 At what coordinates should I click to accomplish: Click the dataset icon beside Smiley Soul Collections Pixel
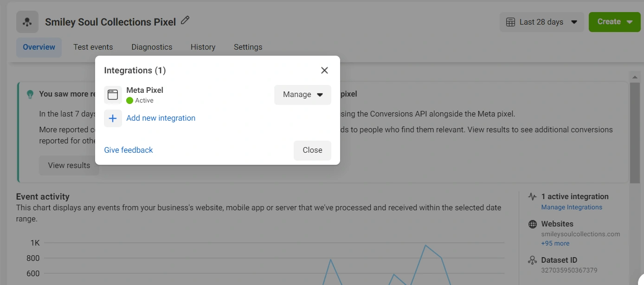[x=27, y=22]
